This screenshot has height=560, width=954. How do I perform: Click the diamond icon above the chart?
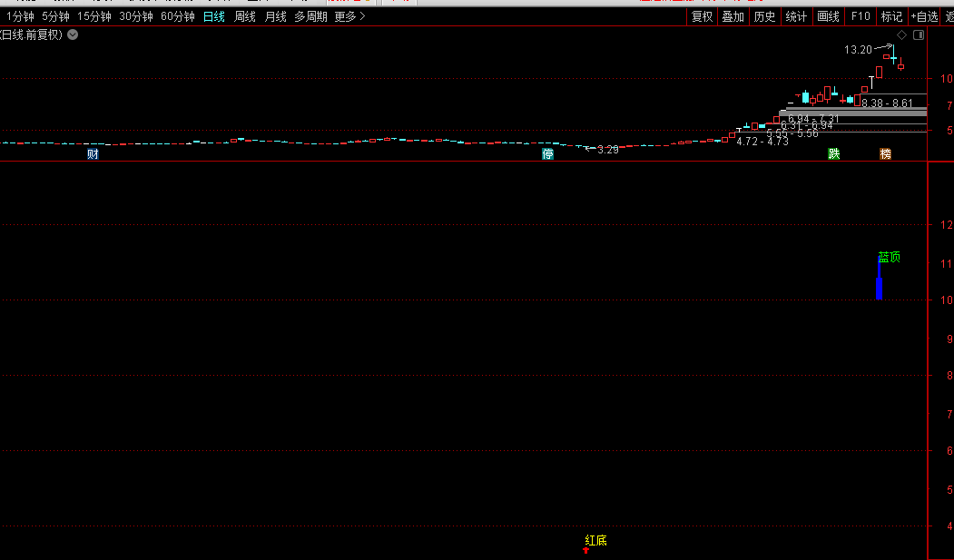point(902,34)
